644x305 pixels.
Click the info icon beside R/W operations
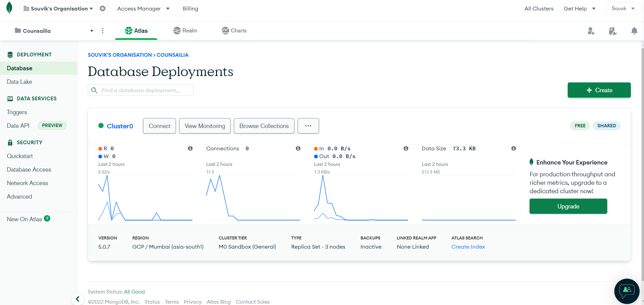click(x=190, y=148)
